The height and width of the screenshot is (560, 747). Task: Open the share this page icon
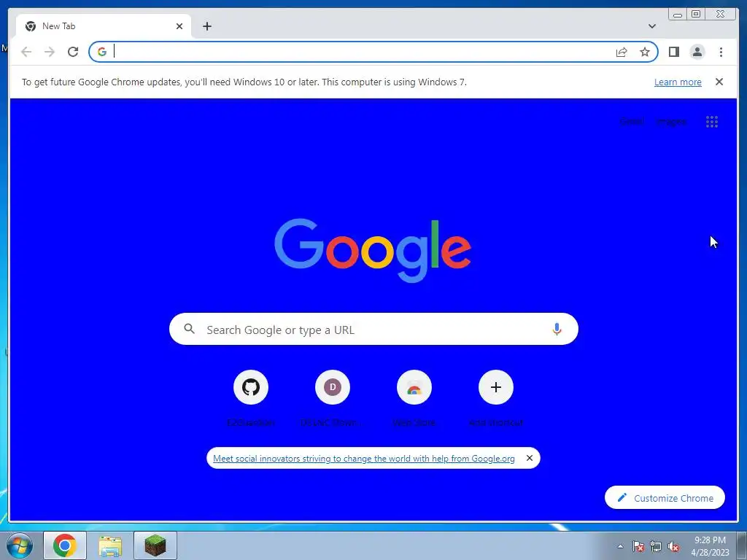(x=622, y=52)
